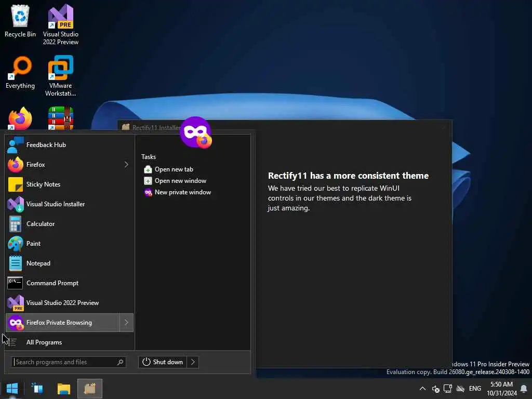Open notifications bell icon
The height and width of the screenshot is (399, 532).
(524, 389)
